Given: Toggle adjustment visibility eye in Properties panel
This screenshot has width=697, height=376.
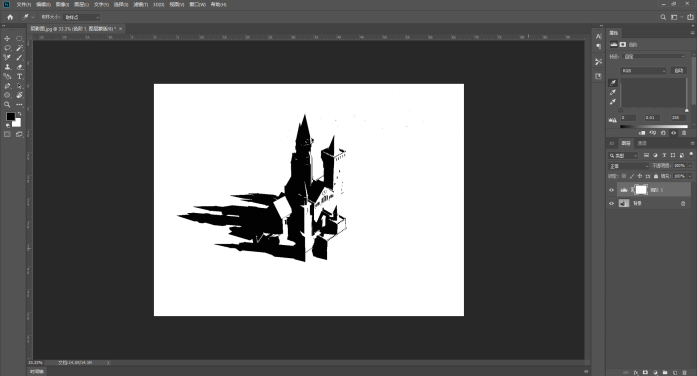Looking at the screenshot, I should (x=673, y=133).
